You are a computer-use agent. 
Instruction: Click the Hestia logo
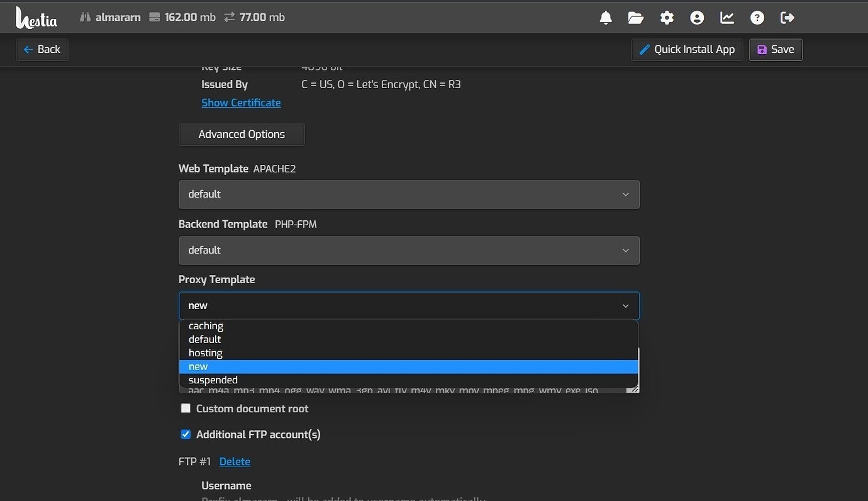[36, 17]
